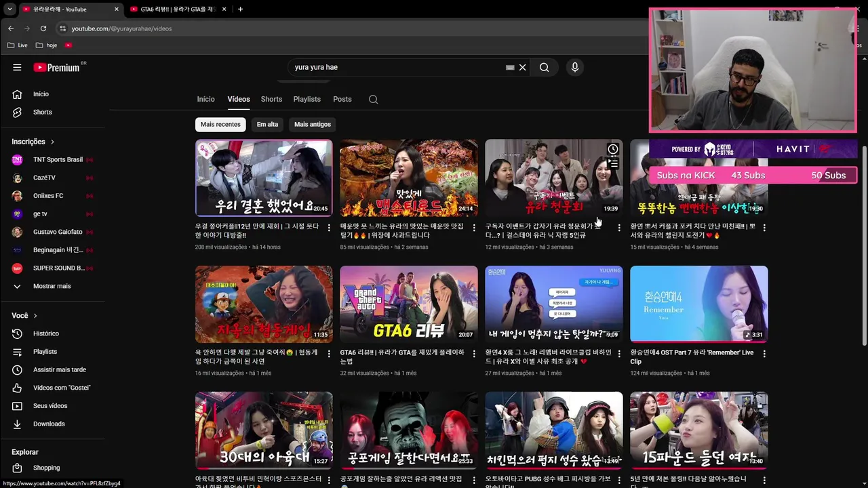The width and height of the screenshot is (868, 488).
Task: Sort videos by Mais antigos
Action: coord(313,125)
